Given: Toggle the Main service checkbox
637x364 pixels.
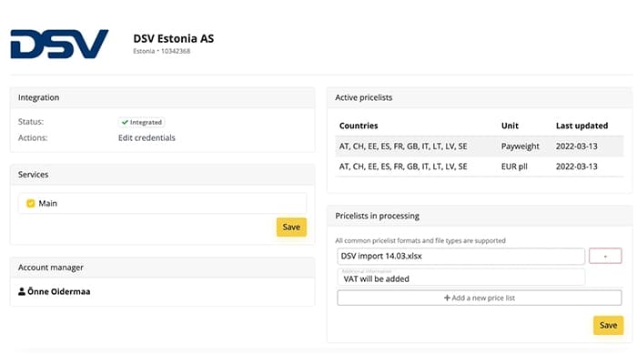Looking at the screenshot, I should click(x=30, y=204).
